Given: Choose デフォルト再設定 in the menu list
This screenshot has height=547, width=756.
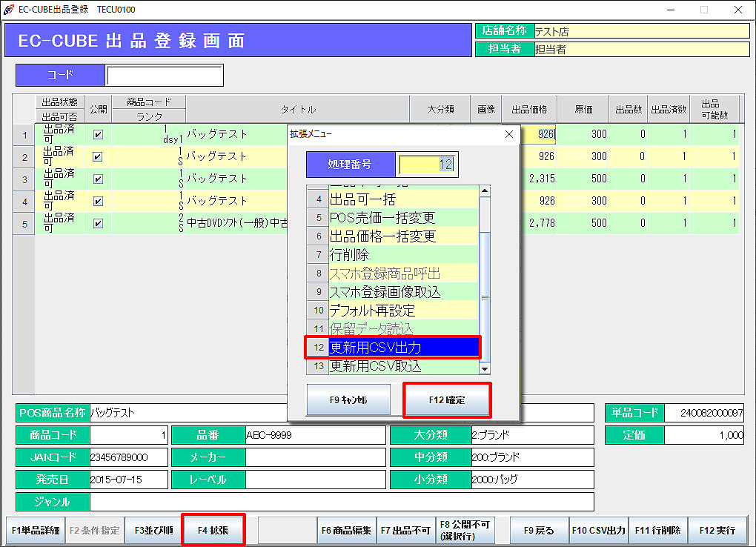Looking at the screenshot, I should point(404,310).
